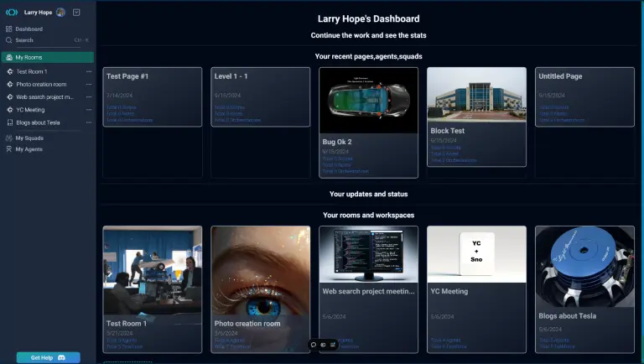Open the Blogs about Tesla workspace card

pyautogui.click(x=584, y=289)
